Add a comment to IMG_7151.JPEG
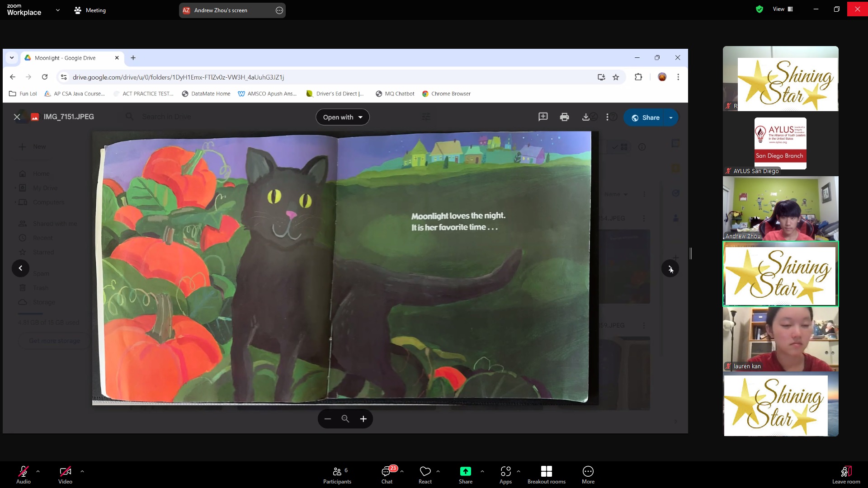This screenshot has width=868, height=488. point(543,117)
